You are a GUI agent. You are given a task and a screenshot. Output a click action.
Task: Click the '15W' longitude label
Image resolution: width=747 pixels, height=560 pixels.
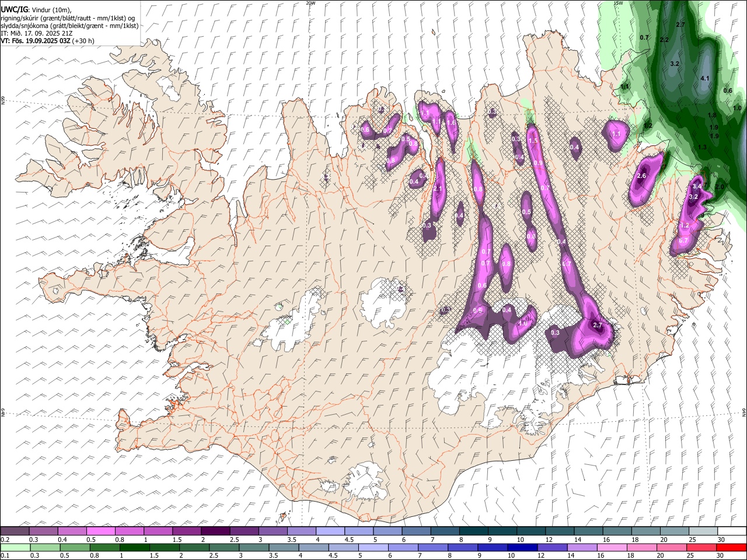click(618, 3)
